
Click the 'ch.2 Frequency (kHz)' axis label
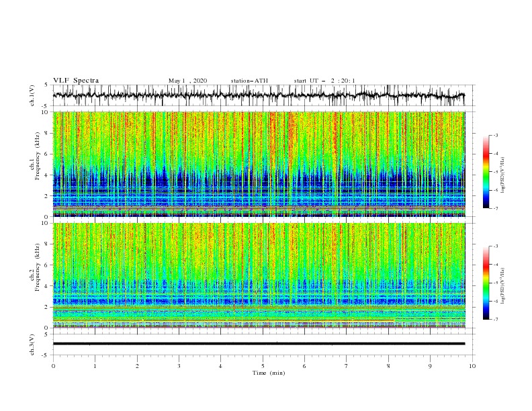35,267
